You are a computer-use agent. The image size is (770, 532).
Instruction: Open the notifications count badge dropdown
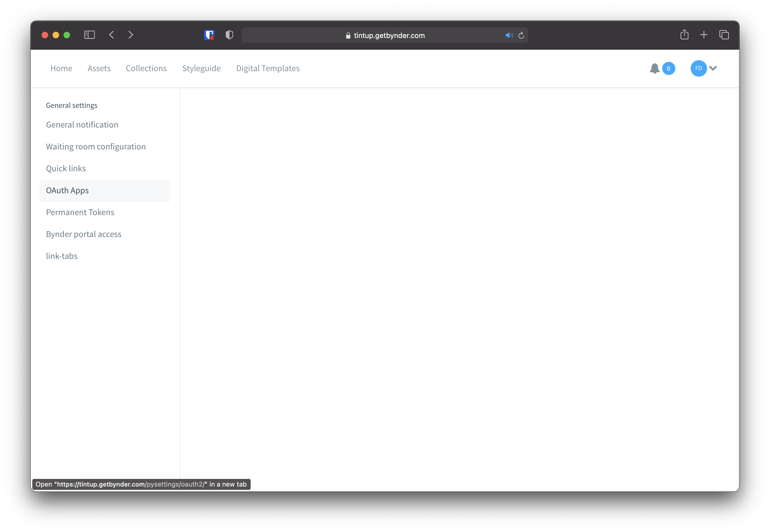tap(669, 68)
